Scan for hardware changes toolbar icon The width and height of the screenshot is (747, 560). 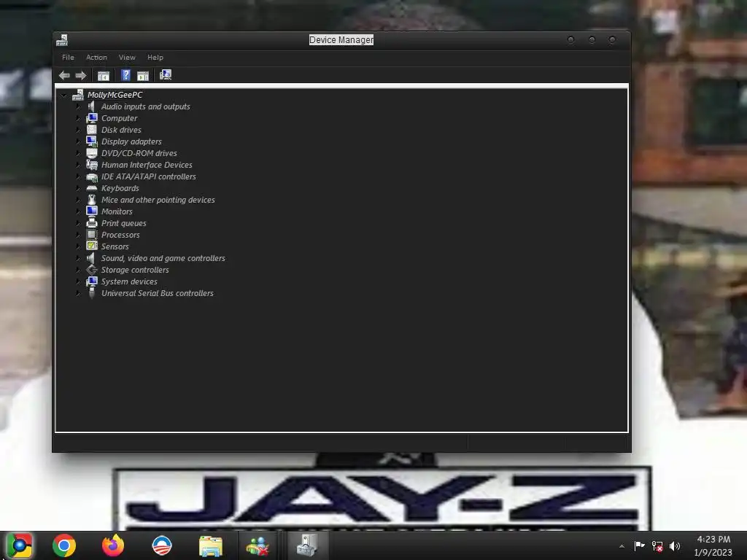(166, 75)
